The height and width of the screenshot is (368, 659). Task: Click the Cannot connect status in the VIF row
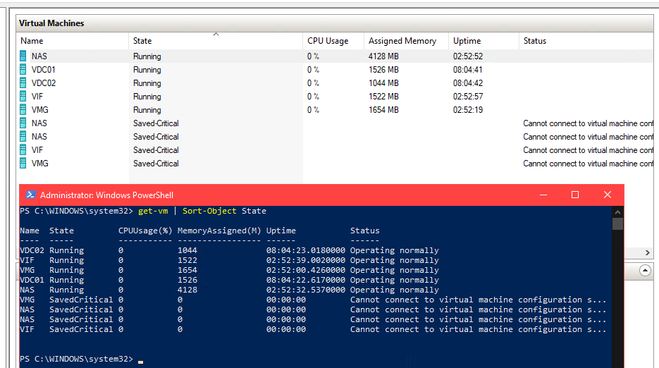(x=588, y=150)
